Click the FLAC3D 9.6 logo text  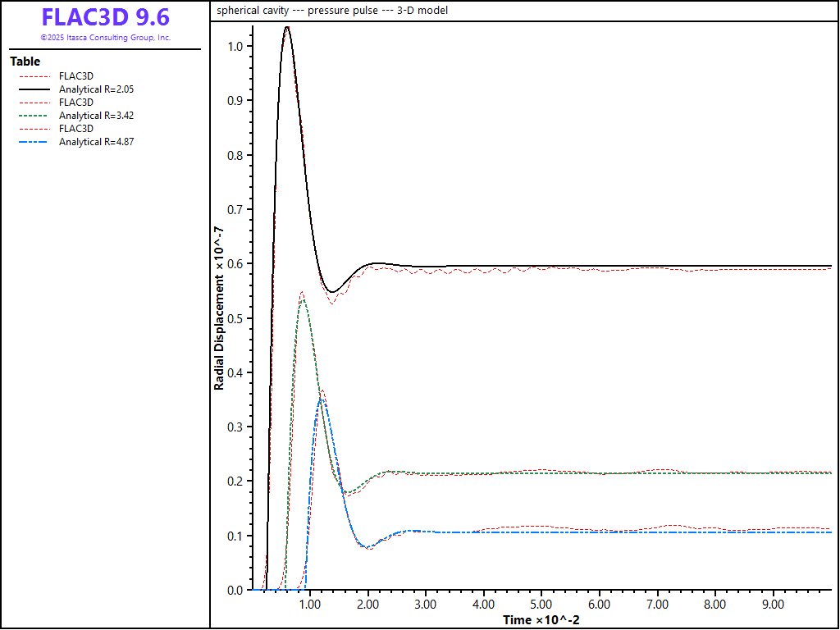click(x=105, y=17)
